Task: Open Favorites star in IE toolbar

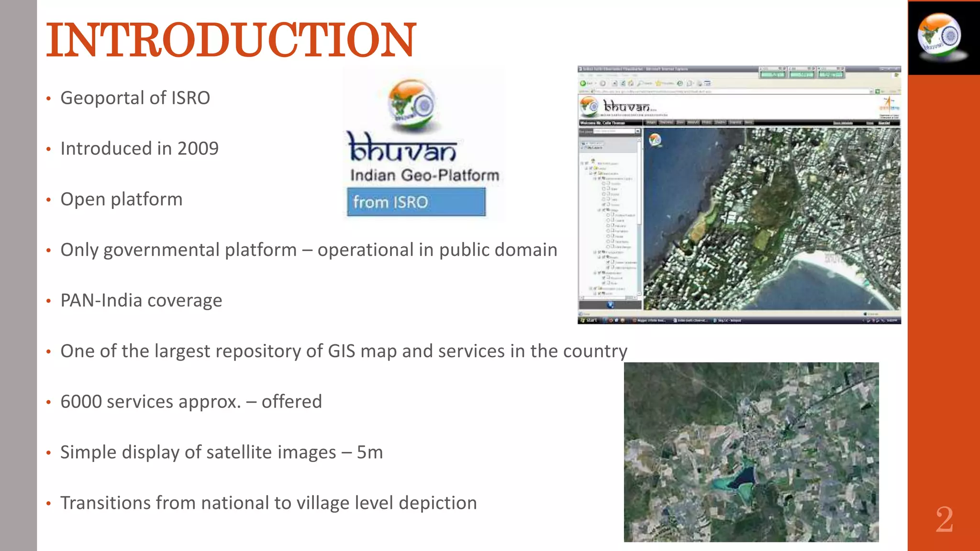Action: tap(658, 83)
